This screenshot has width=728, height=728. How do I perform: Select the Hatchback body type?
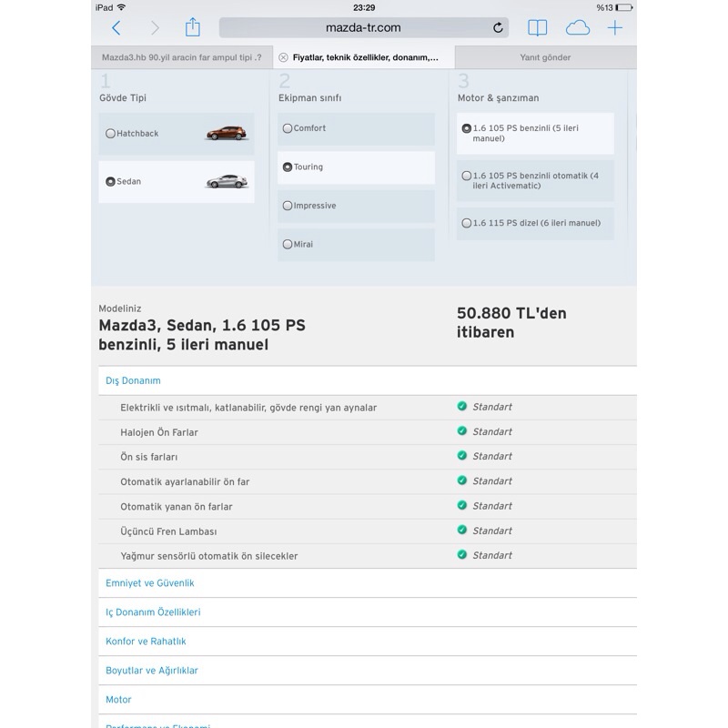tap(177, 134)
